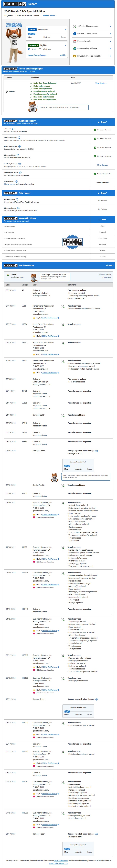The height and width of the screenshot is (868, 117).
Task: Click the 28 Detailed records folder icon
Action: pos(75,56)
